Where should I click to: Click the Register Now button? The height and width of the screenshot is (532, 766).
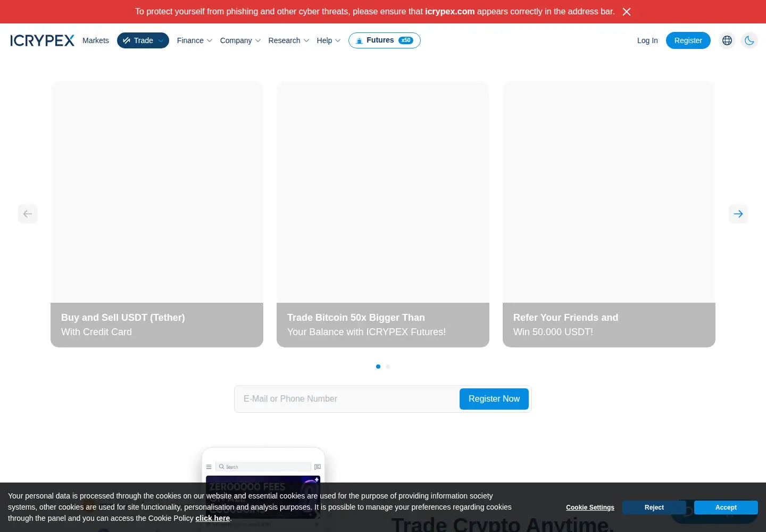[494, 399]
